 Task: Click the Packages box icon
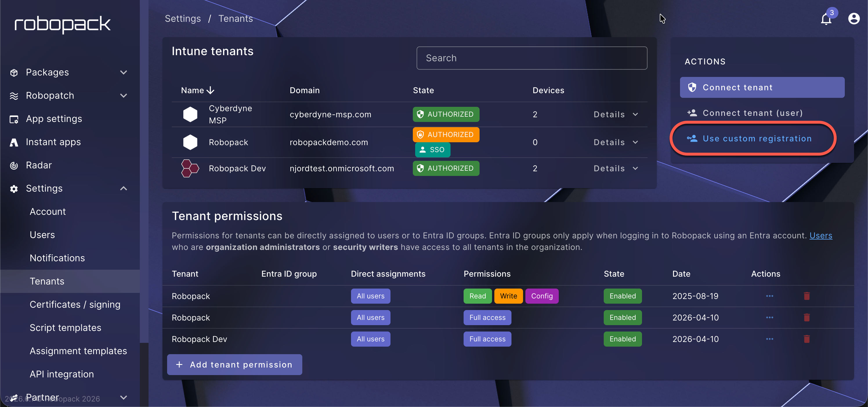[x=14, y=73]
